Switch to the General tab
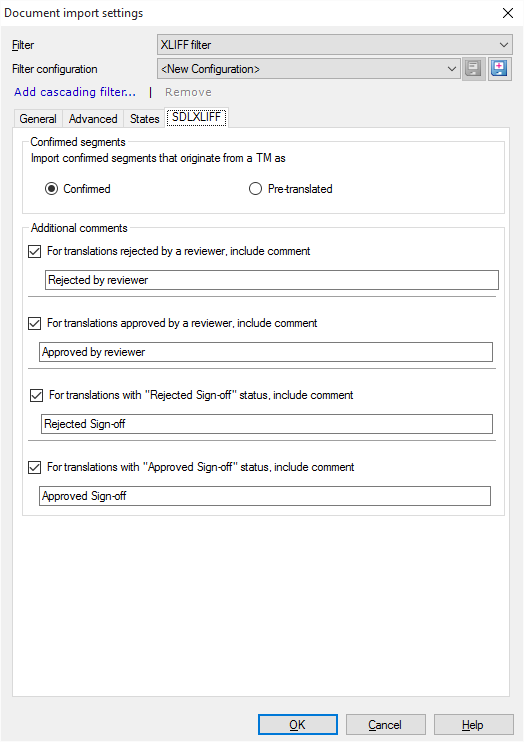 38,119
